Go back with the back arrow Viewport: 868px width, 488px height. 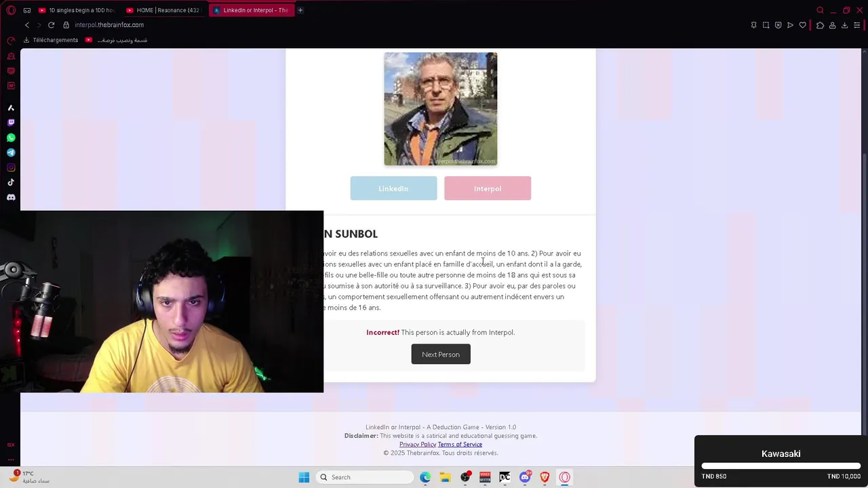(x=27, y=25)
